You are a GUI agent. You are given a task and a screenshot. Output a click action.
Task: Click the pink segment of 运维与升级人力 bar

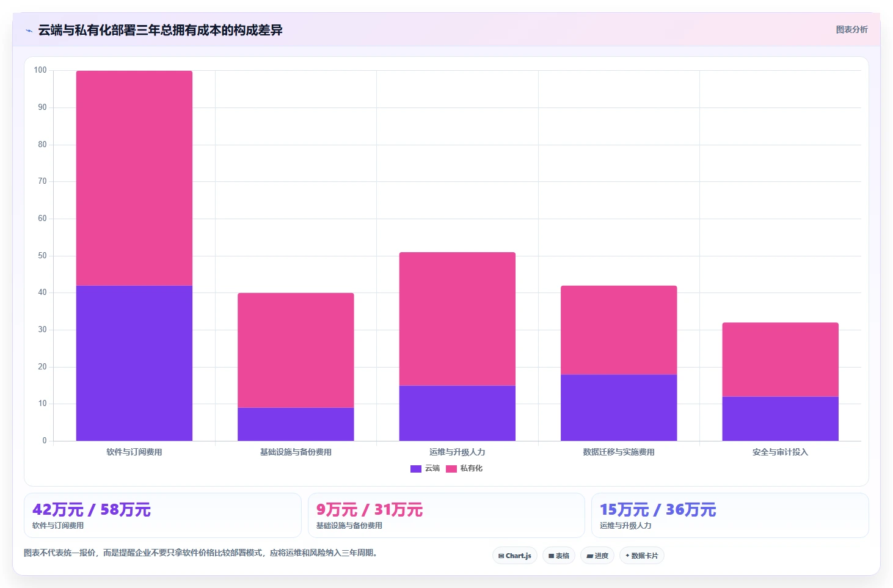click(x=457, y=319)
